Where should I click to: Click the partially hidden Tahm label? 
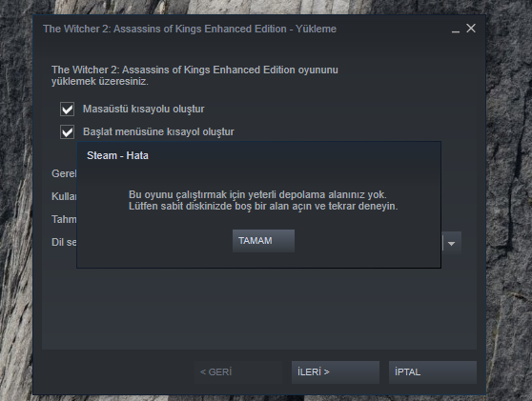pos(64,219)
